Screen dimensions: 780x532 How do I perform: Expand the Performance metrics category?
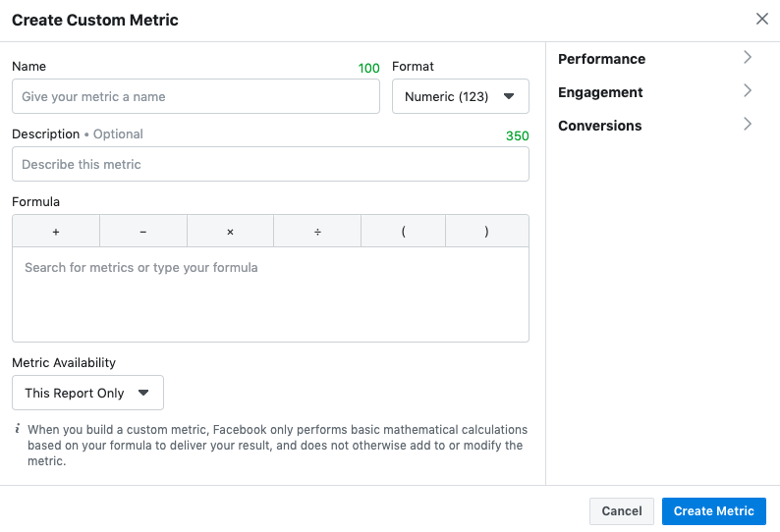click(x=748, y=58)
